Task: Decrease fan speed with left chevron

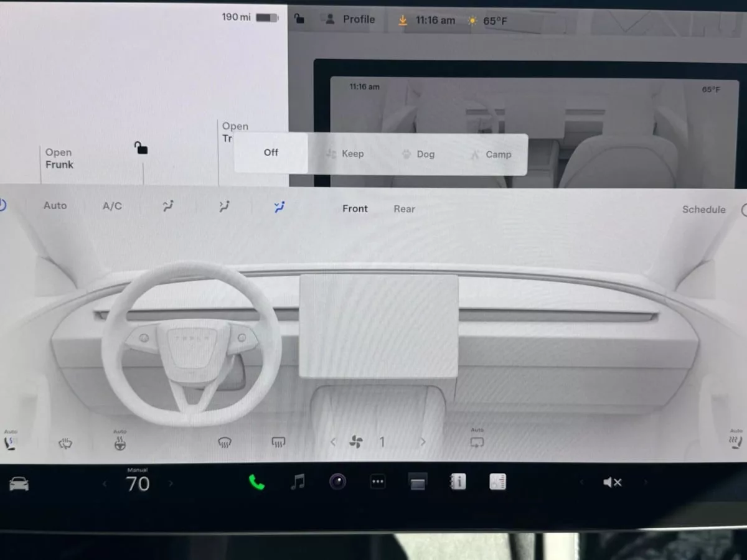Action: point(333,442)
